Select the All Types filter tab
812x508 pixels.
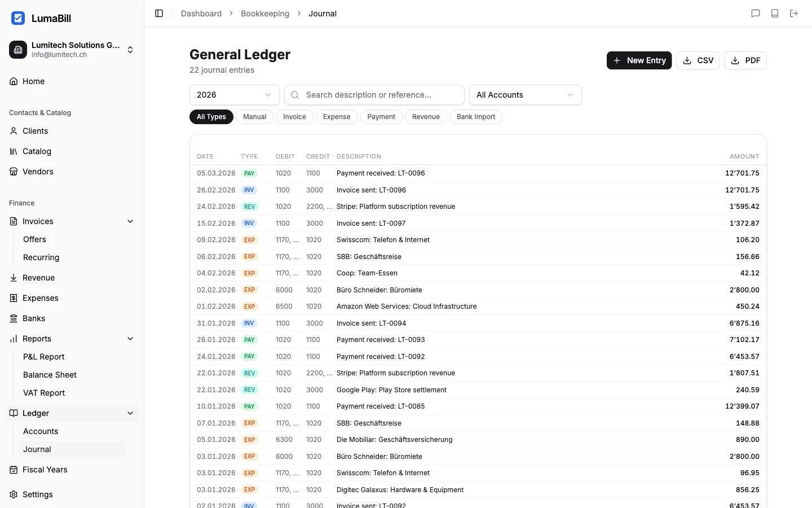[x=211, y=117]
